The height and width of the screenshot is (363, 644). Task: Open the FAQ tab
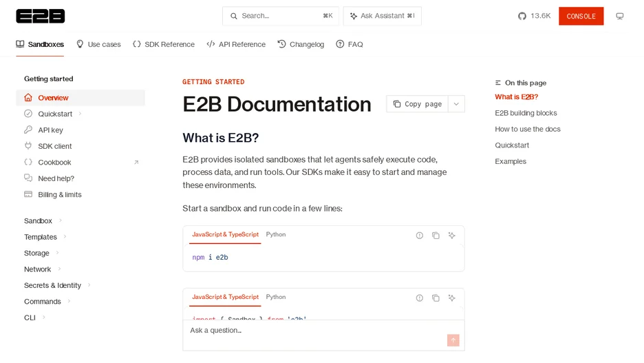[x=350, y=44]
